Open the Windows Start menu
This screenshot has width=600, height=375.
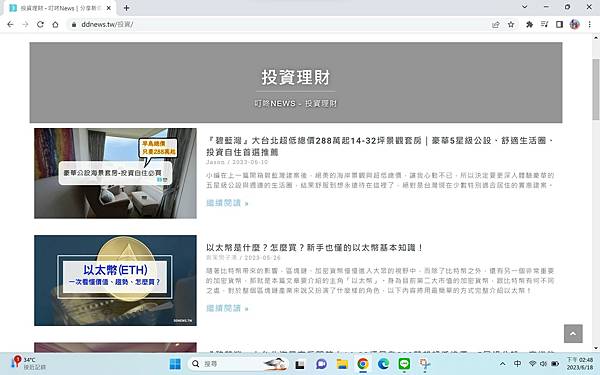point(175,364)
